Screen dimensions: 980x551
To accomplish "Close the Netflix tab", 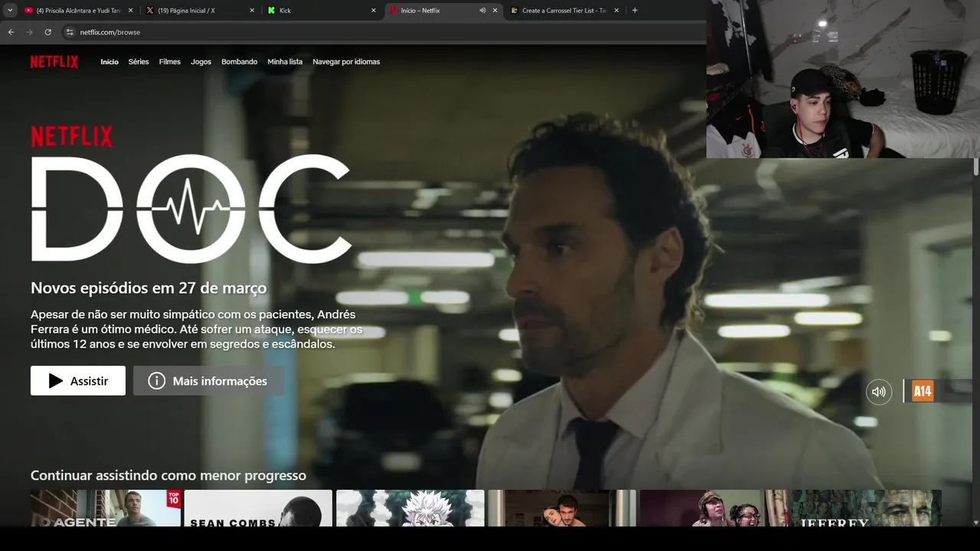I will pos(495,11).
